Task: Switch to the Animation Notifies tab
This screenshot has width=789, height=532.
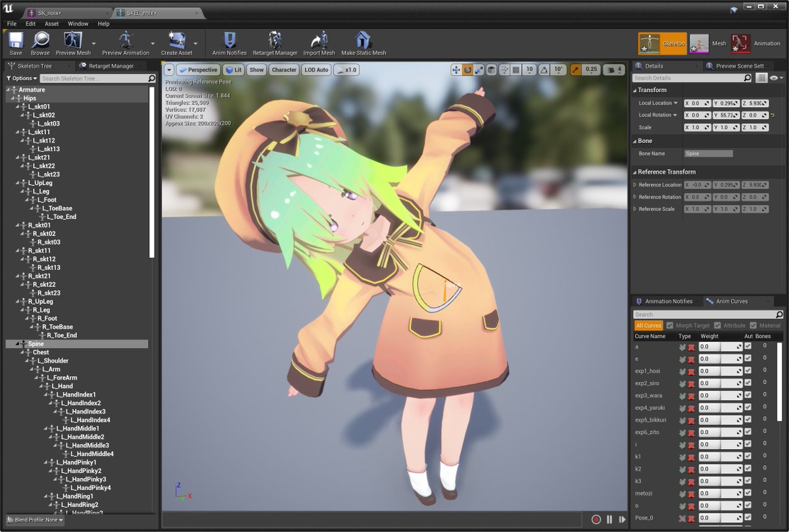Action: pos(666,301)
